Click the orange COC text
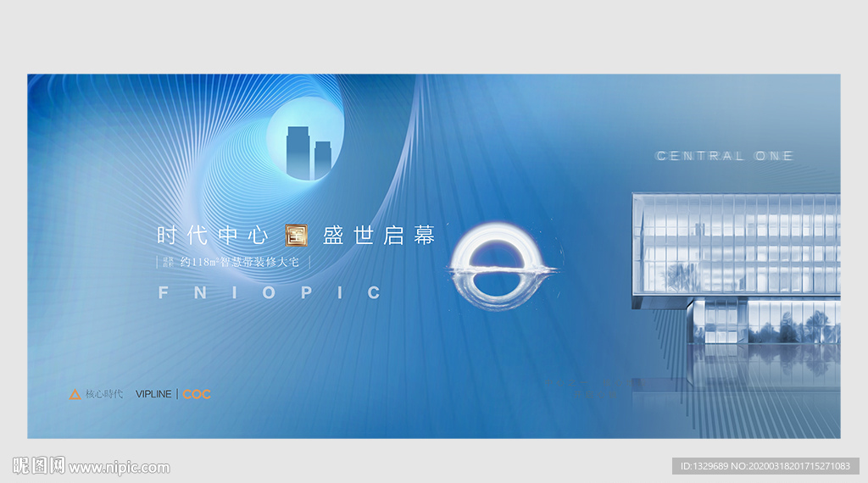 [197, 394]
